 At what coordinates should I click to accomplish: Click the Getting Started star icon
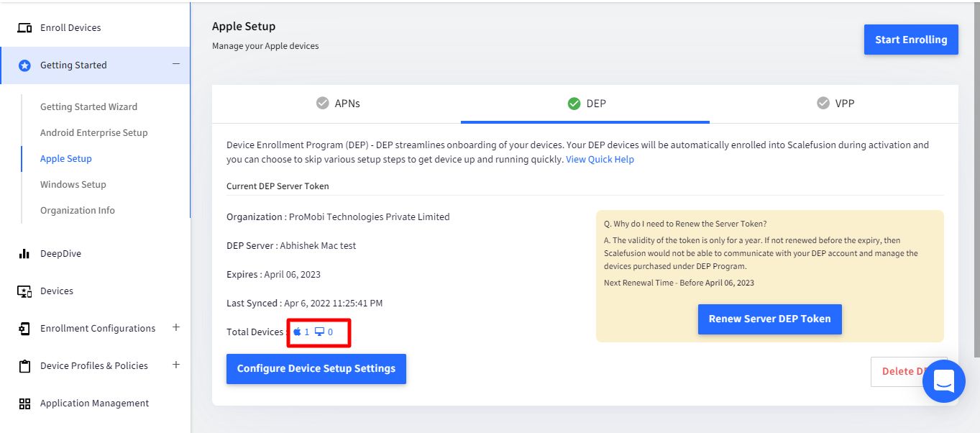point(24,65)
